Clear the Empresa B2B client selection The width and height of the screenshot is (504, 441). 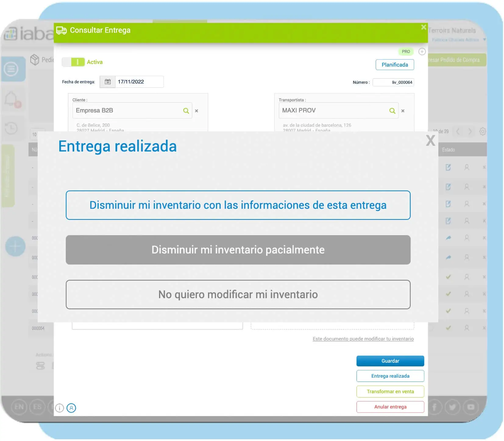point(197,111)
